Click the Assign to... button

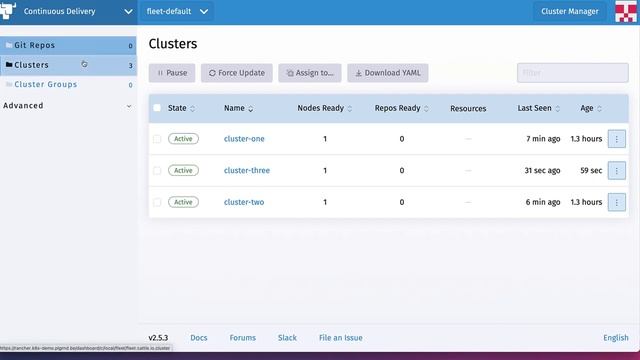(x=310, y=73)
